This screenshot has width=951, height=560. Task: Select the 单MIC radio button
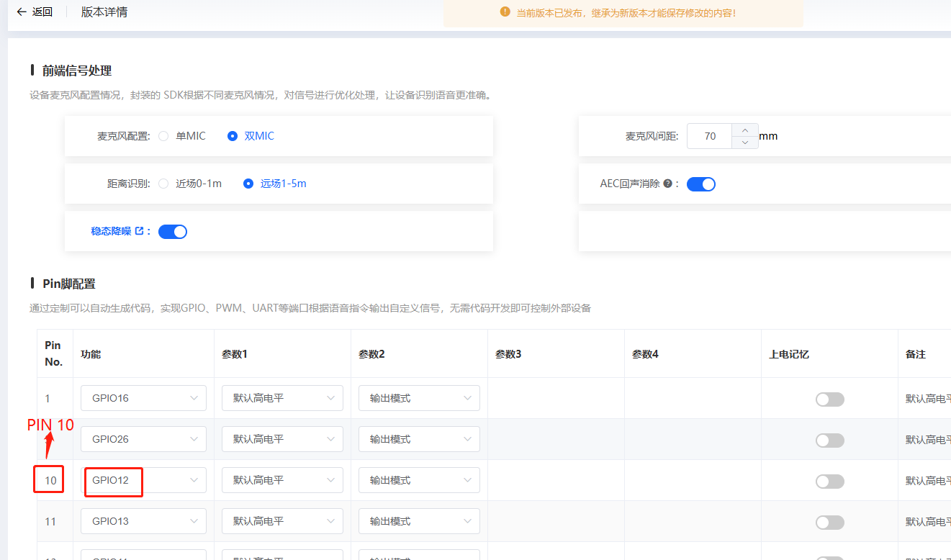pos(163,135)
